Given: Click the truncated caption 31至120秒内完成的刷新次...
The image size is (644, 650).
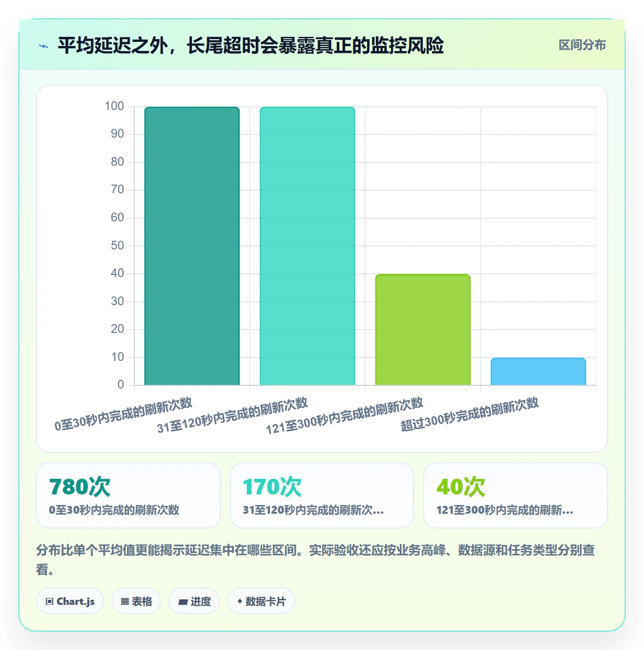Looking at the screenshot, I should [x=313, y=510].
